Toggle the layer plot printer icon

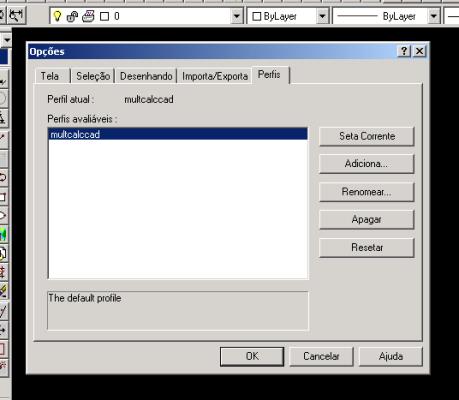pyautogui.click(x=88, y=16)
